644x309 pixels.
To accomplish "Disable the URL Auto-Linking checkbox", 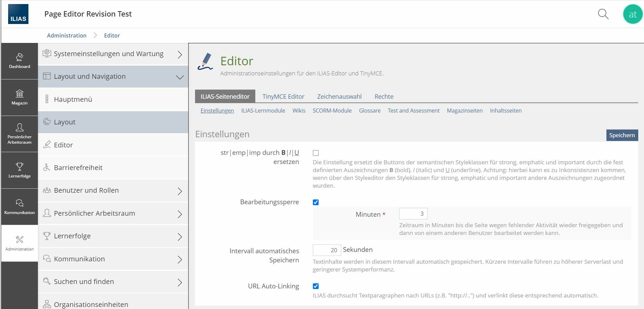I will (316, 286).
